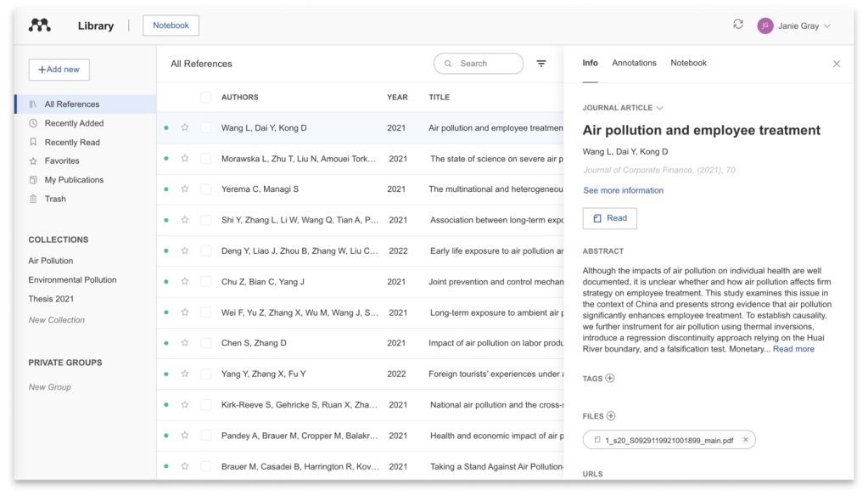
Task: Toggle the select-all references checkbox
Action: 206,98
